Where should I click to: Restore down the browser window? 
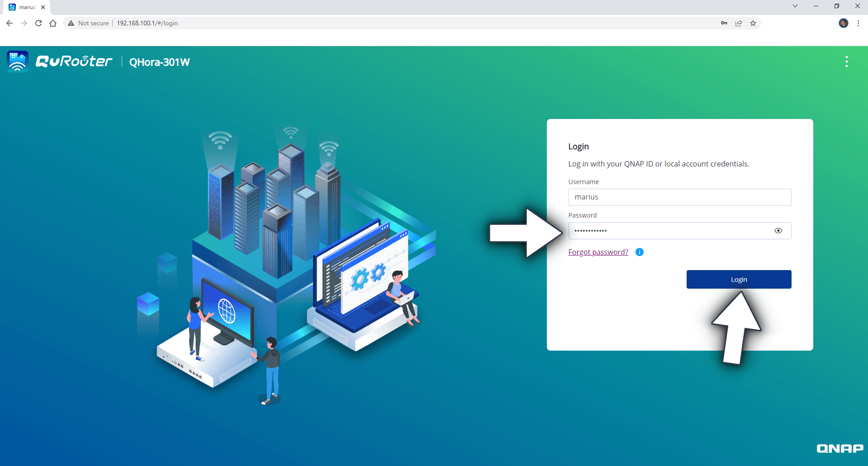coord(836,6)
